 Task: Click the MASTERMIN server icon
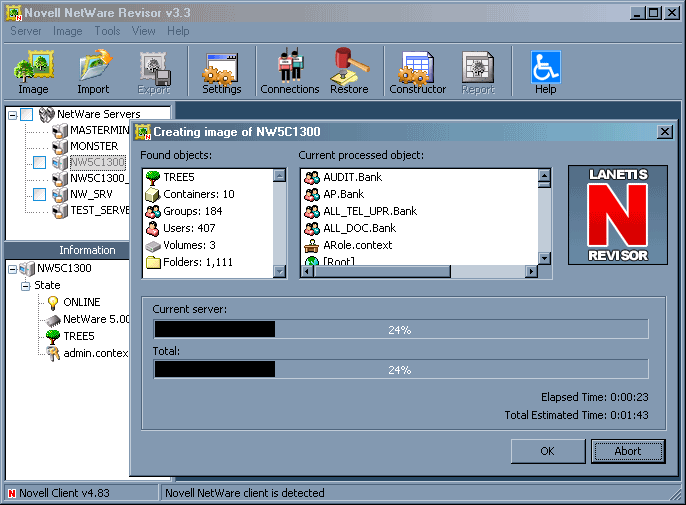[60, 130]
